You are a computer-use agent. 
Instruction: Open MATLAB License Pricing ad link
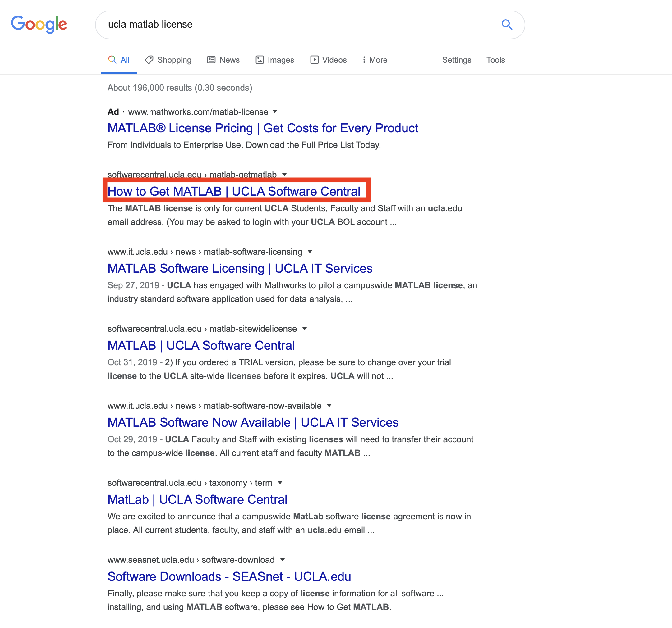point(263,128)
